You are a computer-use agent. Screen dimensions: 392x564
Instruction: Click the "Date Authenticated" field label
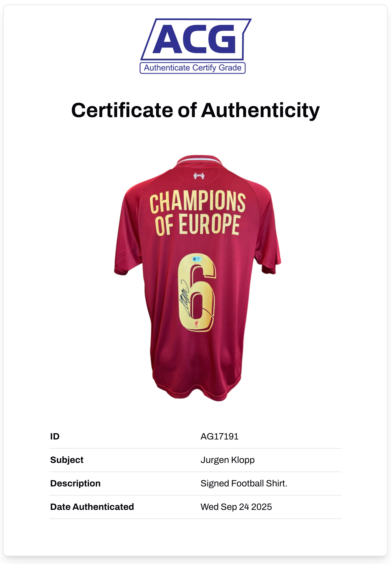pyautogui.click(x=92, y=507)
